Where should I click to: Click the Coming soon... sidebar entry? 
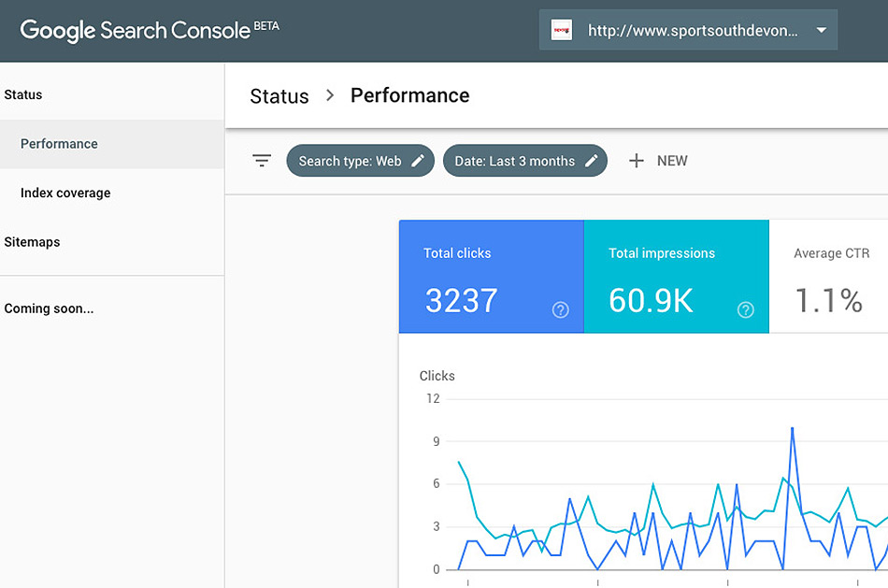[x=49, y=308]
